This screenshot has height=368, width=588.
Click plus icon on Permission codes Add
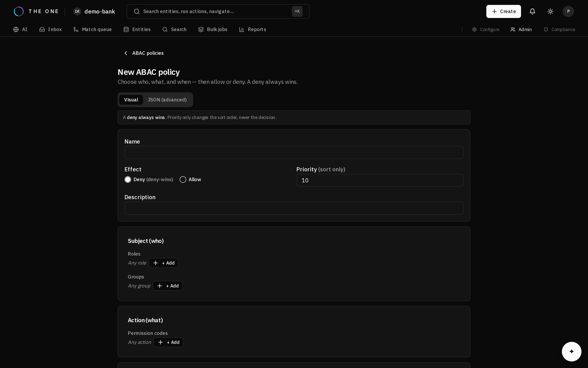(x=161, y=342)
